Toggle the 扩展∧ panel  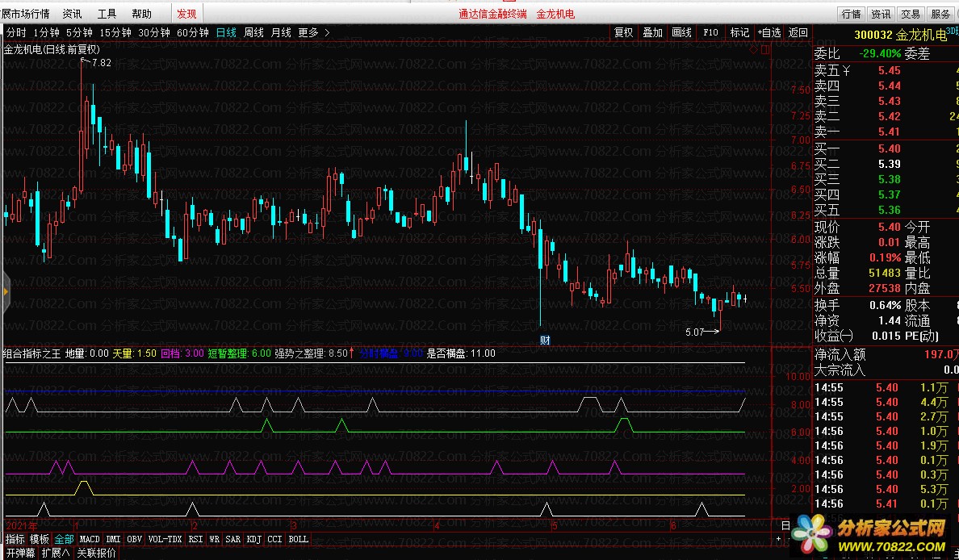[x=56, y=553]
